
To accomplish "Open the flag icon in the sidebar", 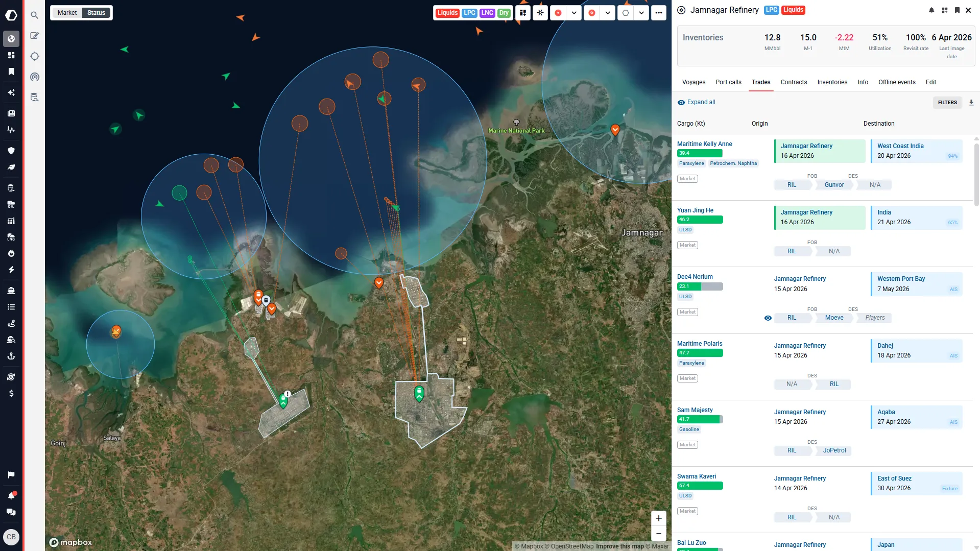I will tap(11, 475).
